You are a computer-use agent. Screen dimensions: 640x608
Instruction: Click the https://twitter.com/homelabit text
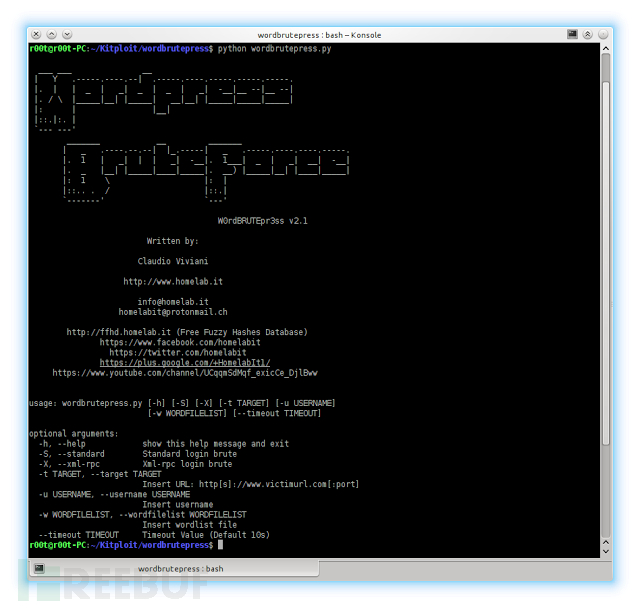pos(178,353)
